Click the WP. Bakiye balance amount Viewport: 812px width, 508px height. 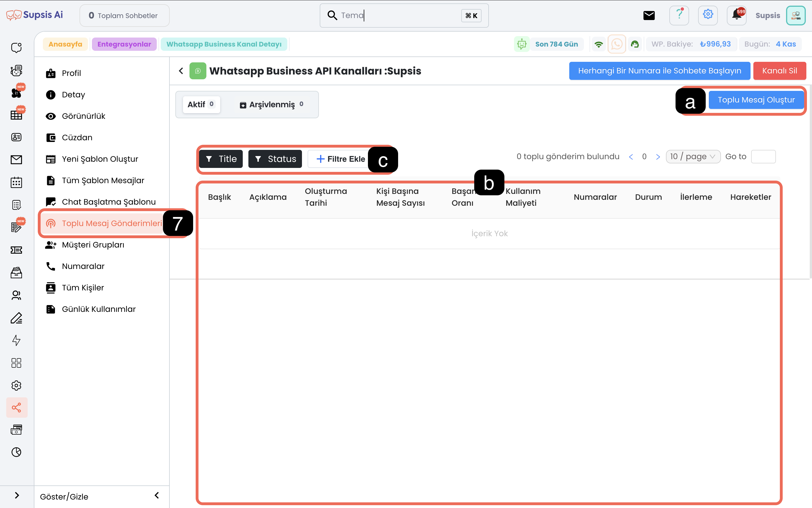715,44
